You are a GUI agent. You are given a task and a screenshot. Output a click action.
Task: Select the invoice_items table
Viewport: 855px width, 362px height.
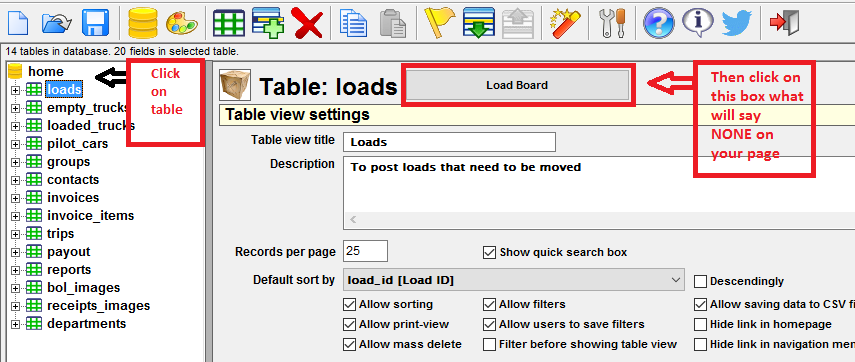(91, 216)
